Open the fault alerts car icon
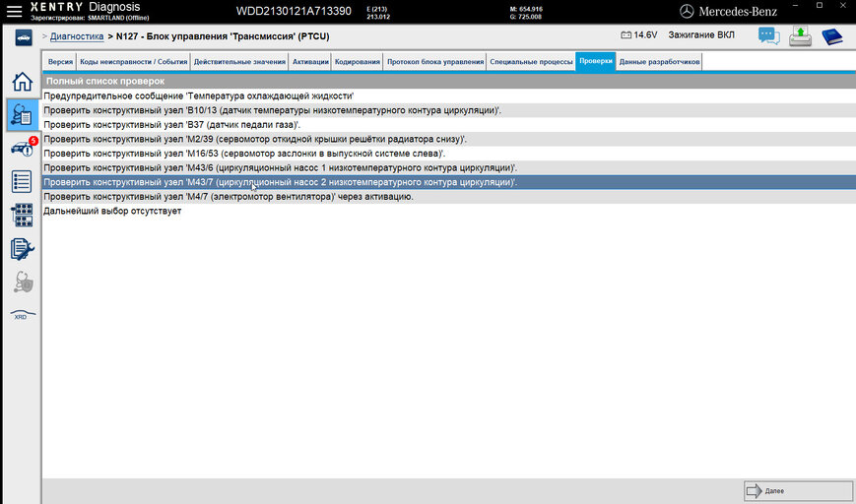Viewport: 856px width, 504px height. (x=23, y=149)
